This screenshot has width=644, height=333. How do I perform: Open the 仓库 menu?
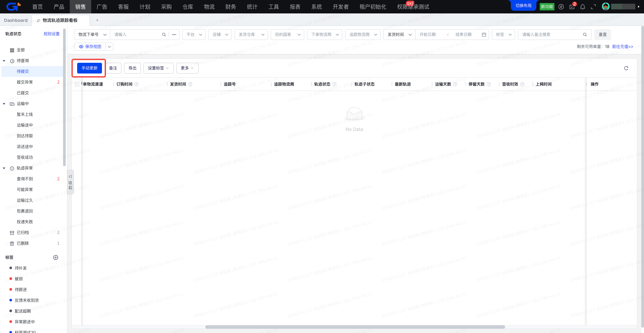(x=188, y=7)
